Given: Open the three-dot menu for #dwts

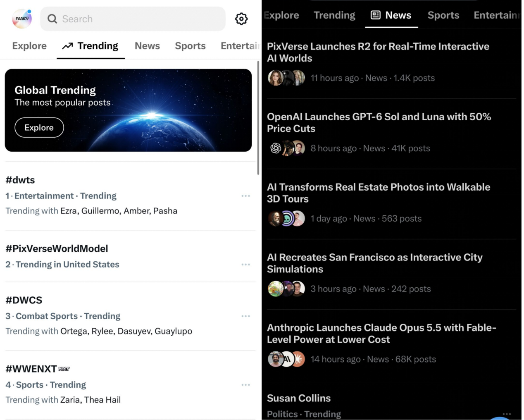Looking at the screenshot, I should point(246,196).
